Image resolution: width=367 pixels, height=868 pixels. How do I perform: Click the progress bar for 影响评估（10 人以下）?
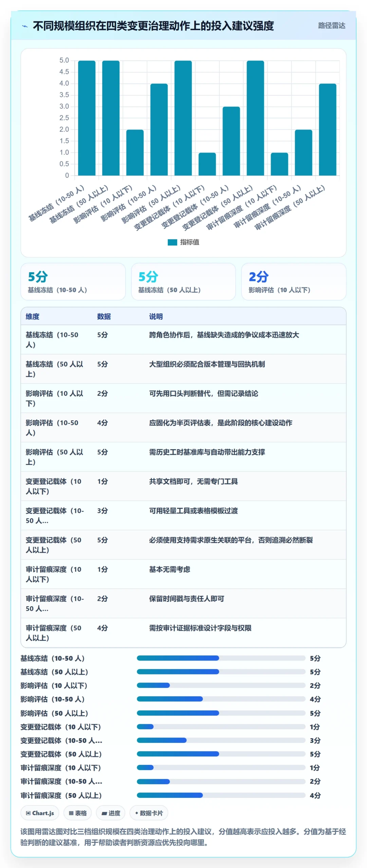pyautogui.click(x=221, y=685)
